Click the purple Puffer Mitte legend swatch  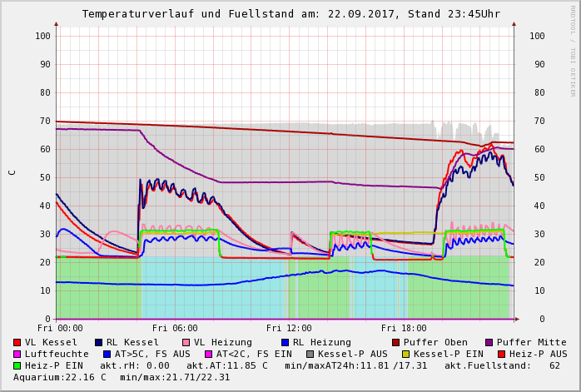pyautogui.click(x=489, y=342)
